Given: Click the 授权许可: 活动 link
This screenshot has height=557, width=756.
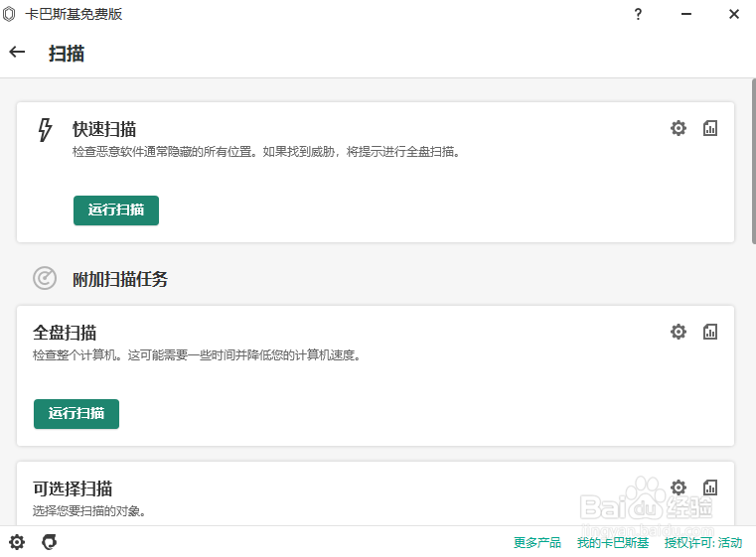Looking at the screenshot, I should tap(703, 543).
